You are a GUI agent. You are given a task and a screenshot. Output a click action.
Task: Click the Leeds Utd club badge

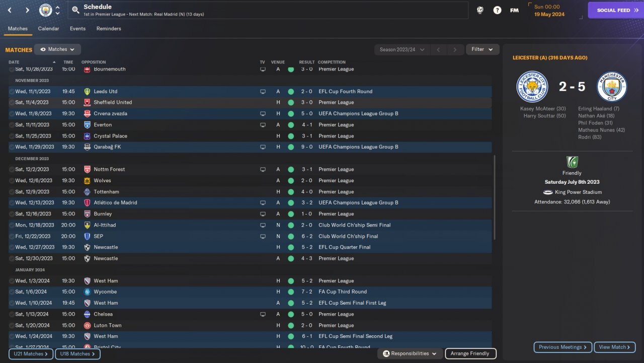click(x=87, y=92)
